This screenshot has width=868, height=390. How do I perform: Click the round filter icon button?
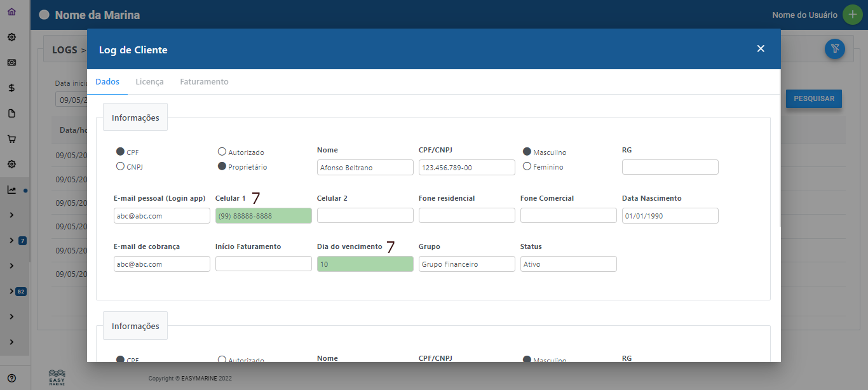(834, 49)
